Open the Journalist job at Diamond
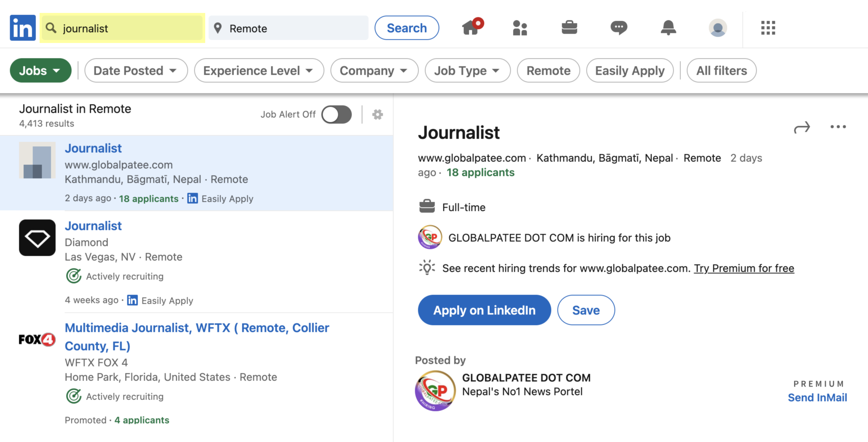This screenshot has width=868, height=442. point(93,226)
